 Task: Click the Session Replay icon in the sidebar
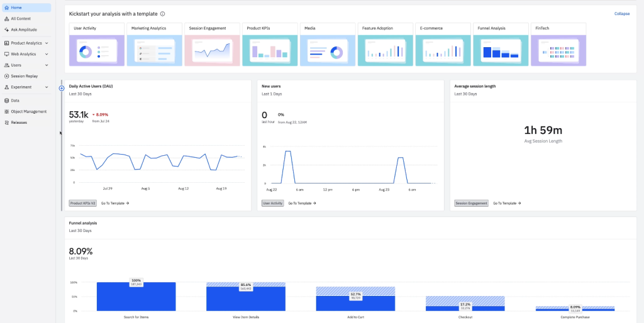(6, 76)
